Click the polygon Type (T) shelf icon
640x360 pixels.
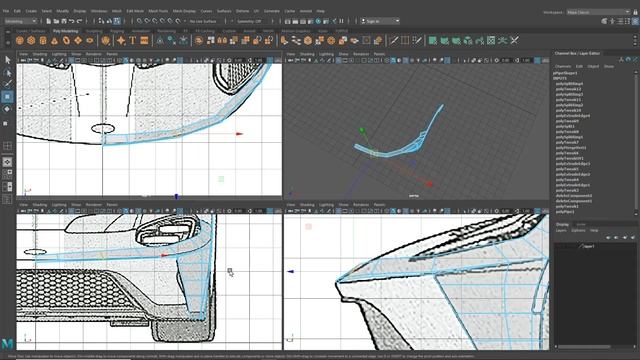(133, 40)
